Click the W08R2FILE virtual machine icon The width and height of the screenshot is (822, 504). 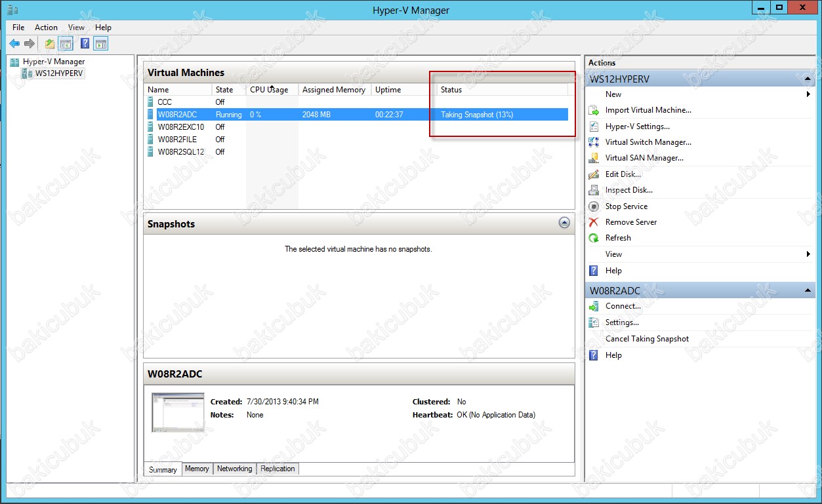click(x=151, y=139)
